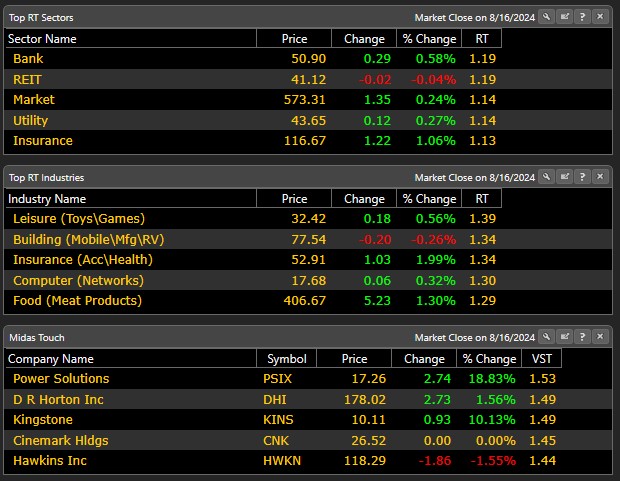The width and height of the screenshot is (620, 481).
Task: Click wrench icon in Top RT Industries header
Action: point(546,177)
